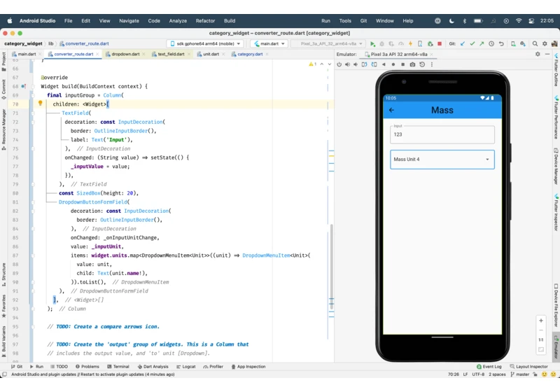Stop the running app with the red square
560x392 pixels.
point(440,43)
